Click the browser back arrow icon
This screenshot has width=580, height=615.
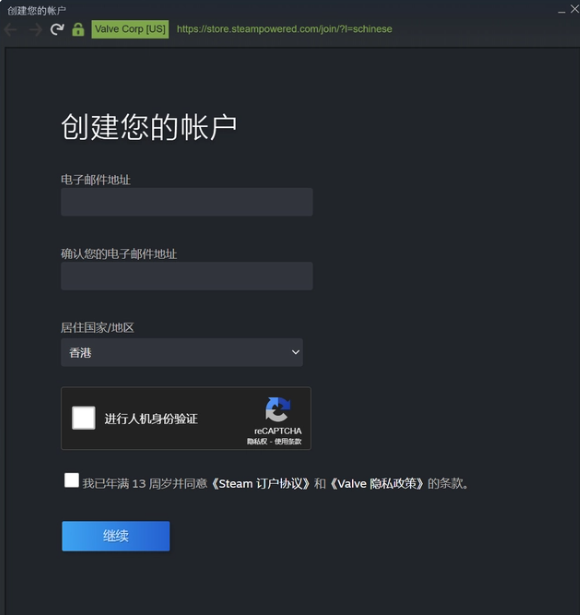pyautogui.click(x=10, y=29)
